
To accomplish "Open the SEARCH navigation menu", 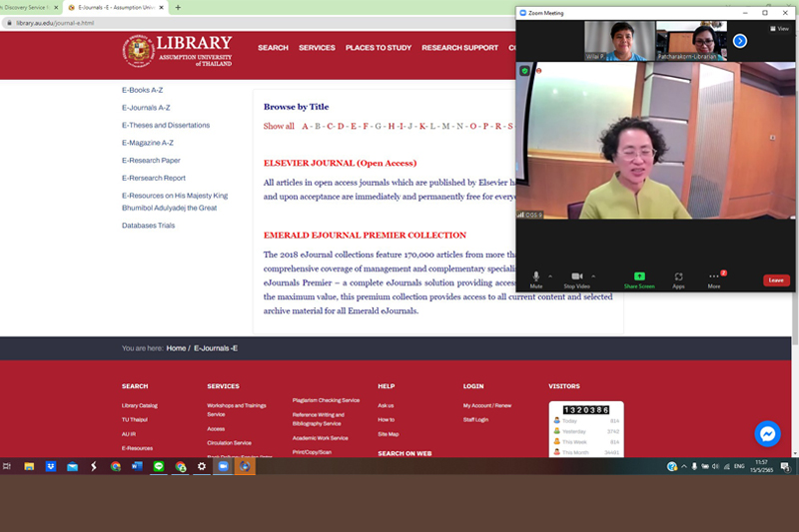I will click(x=273, y=47).
